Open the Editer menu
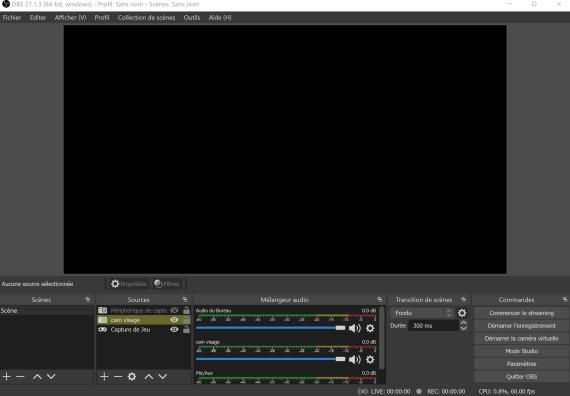Image resolution: width=570 pixels, height=396 pixels. [x=38, y=17]
